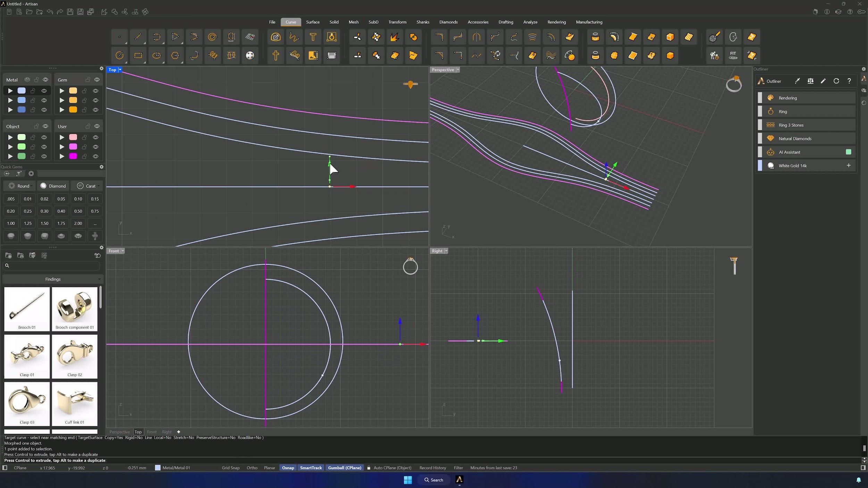The height and width of the screenshot is (488, 868).
Task: Open the Front viewport dropdown arrow
Action: 123,251
